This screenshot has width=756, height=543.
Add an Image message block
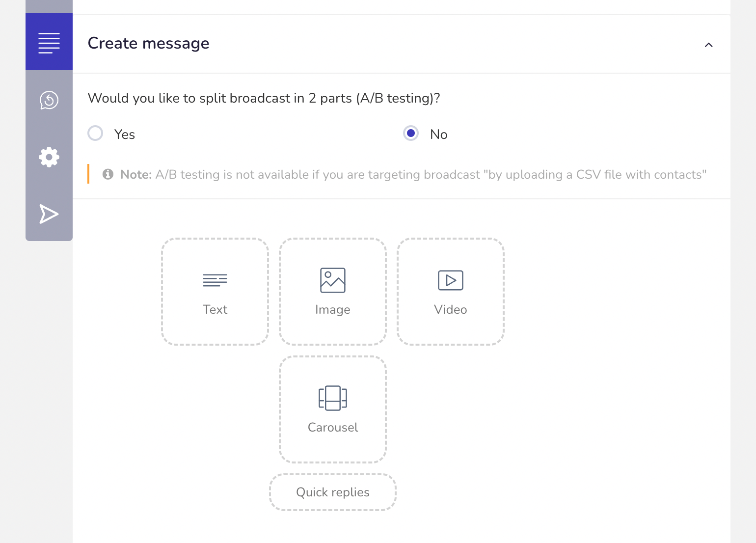click(333, 292)
